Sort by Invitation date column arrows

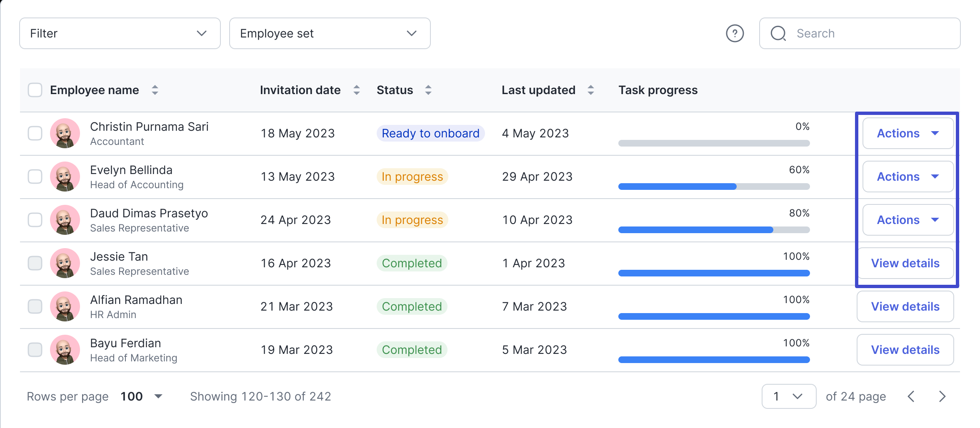pyautogui.click(x=357, y=90)
